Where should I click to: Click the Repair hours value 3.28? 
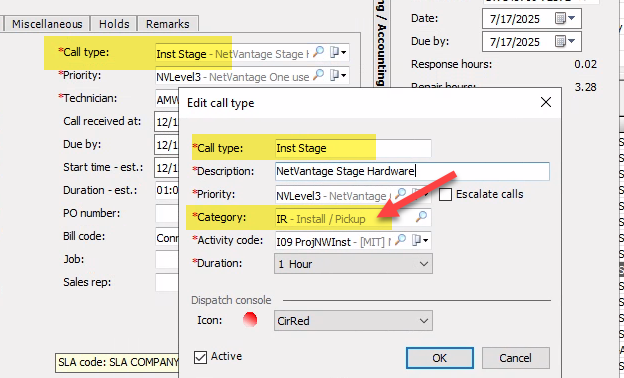pyautogui.click(x=585, y=87)
